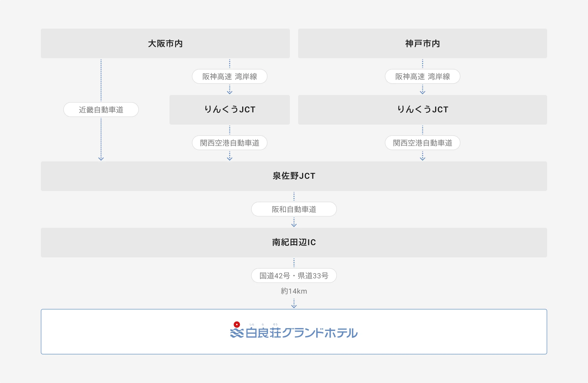The height and width of the screenshot is (383, 588).
Task: Select the りんくうJCT box on the Osaka route
Action: 229,110
